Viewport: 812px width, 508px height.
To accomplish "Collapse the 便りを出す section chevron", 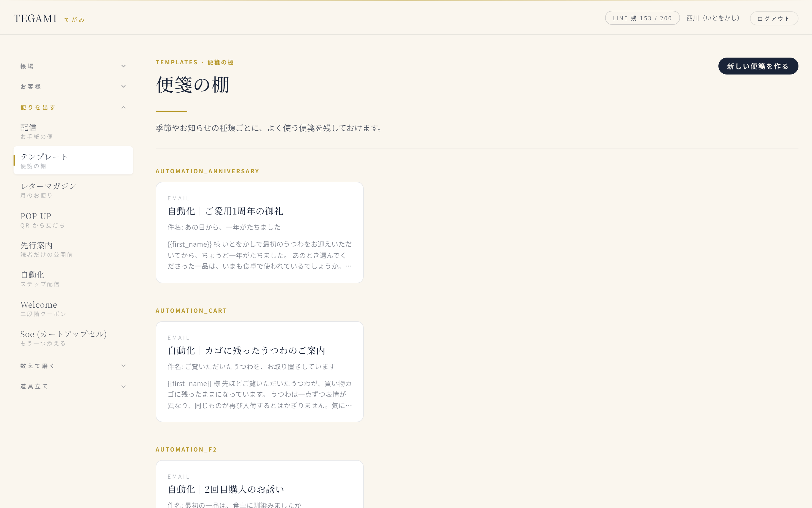I will [x=123, y=108].
